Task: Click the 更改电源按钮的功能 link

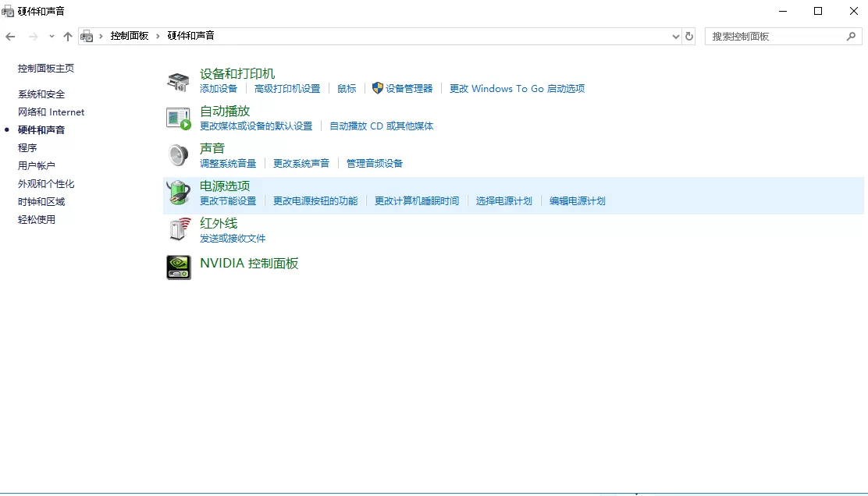Action: tap(315, 201)
